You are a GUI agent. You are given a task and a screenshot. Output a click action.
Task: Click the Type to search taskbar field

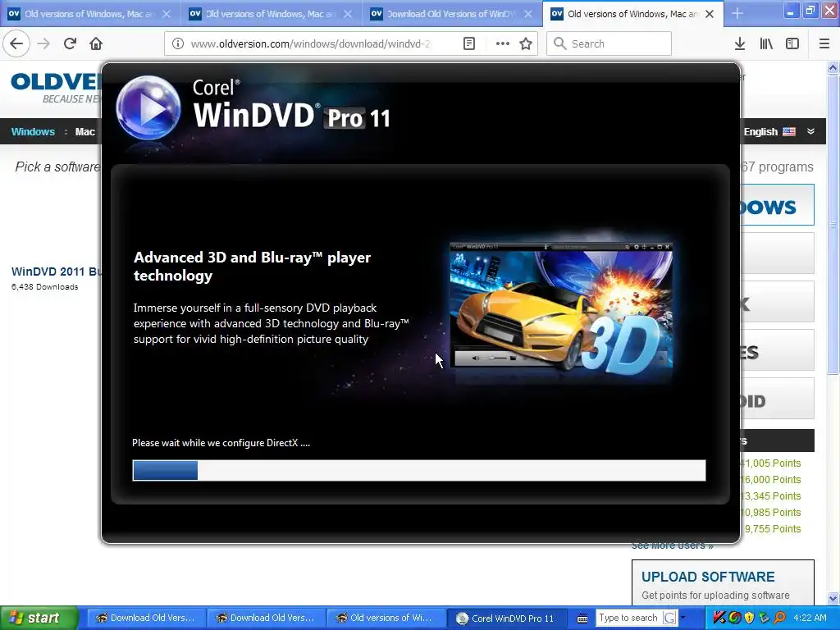[x=628, y=618]
